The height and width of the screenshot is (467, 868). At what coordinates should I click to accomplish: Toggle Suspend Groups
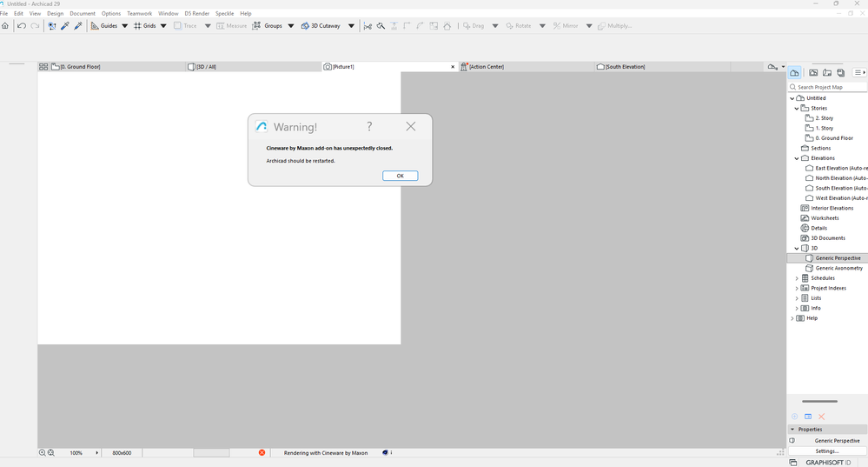tap(268, 25)
